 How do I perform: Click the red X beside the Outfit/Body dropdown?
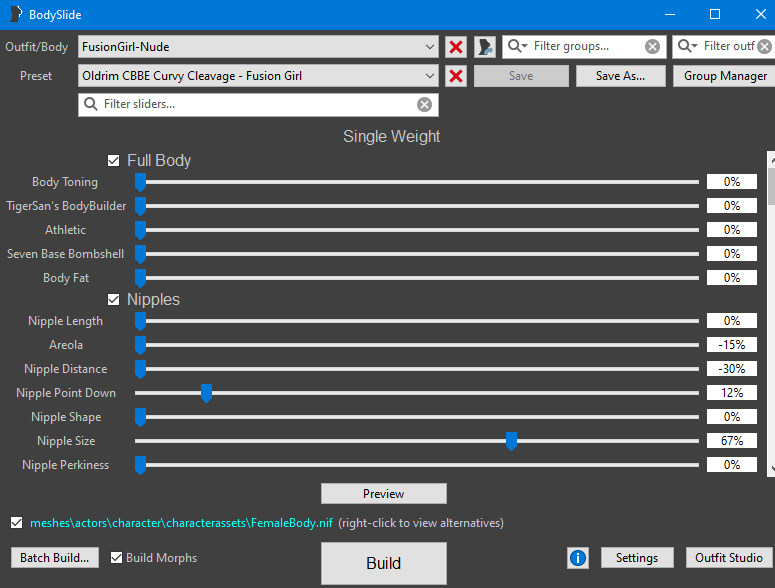coord(456,47)
